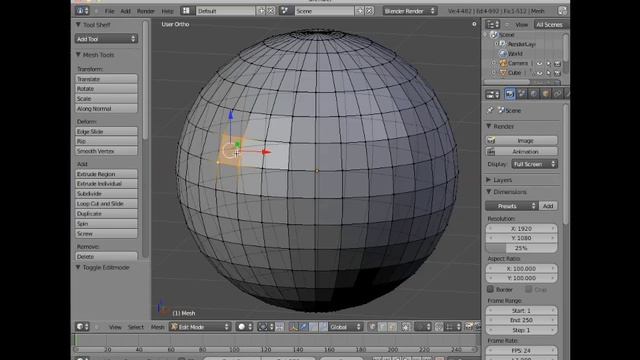
Task: Click the End 250 frame field
Action: [522, 320]
